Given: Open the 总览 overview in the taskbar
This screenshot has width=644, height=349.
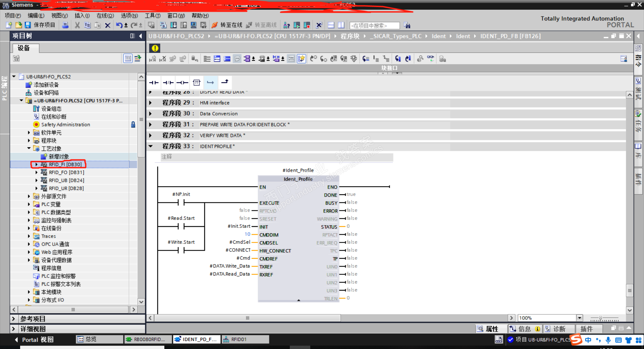Looking at the screenshot, I should click(x=100, y=339).
